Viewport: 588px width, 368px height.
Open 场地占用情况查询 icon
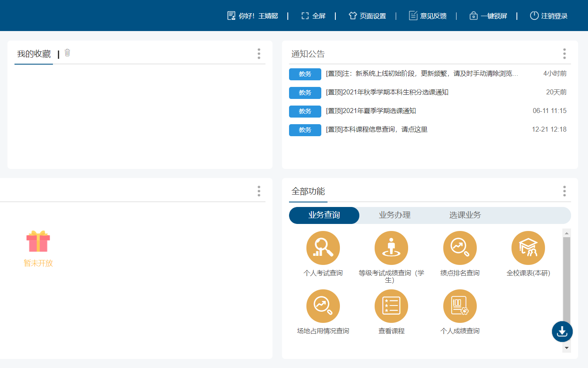[x=323, y=306]
